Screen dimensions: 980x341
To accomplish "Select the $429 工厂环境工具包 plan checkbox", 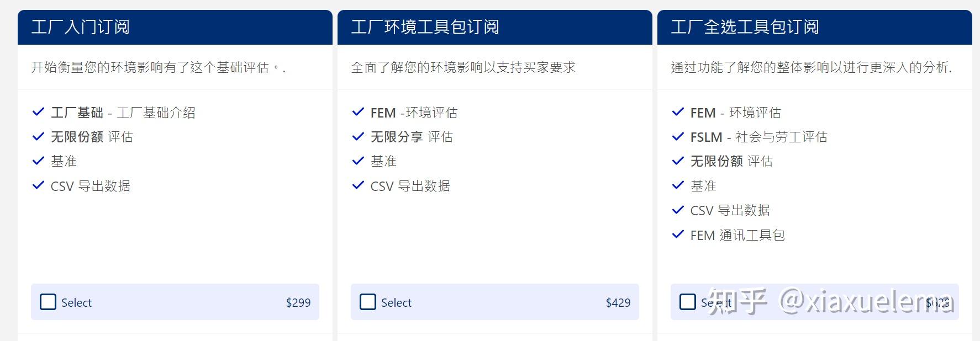I will tap(367, 302).
